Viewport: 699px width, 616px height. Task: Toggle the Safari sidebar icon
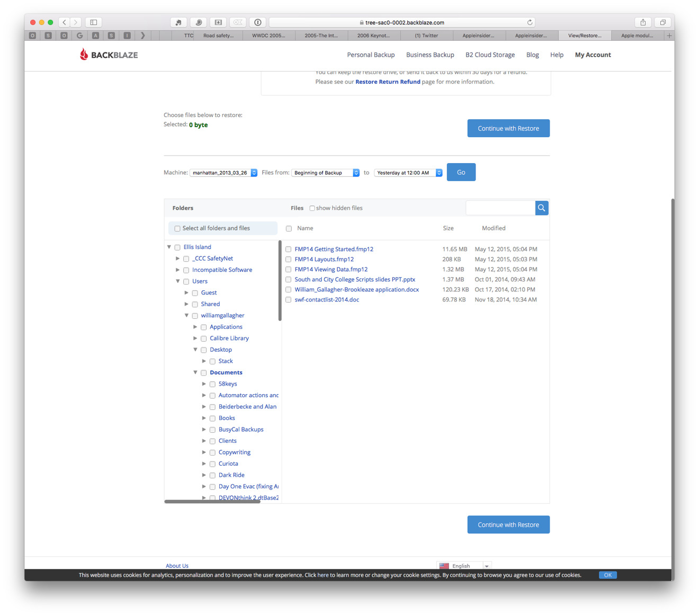point(94,22)
